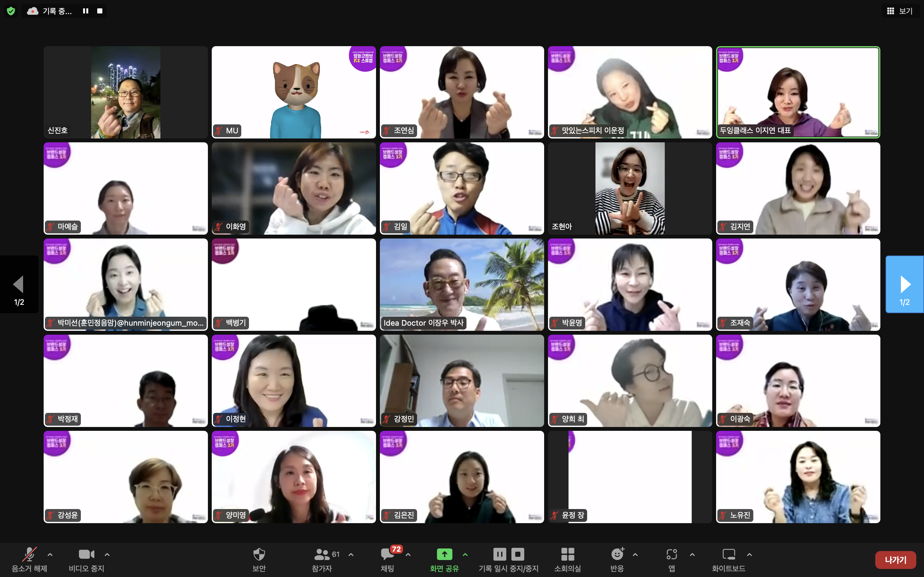Click the green Share Screen (화면 공유) icon
Viewport: 924px width, 577px height.
pyautogui.click(x=444, y=554)
